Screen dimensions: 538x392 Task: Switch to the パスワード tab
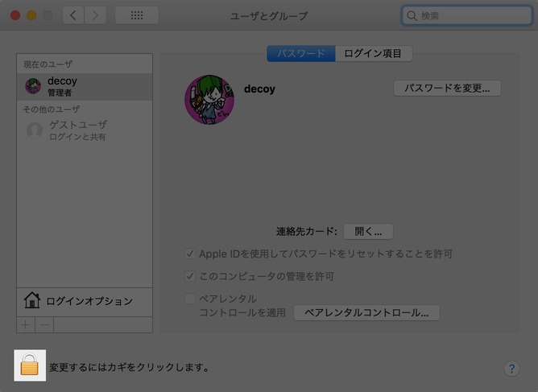301,53
